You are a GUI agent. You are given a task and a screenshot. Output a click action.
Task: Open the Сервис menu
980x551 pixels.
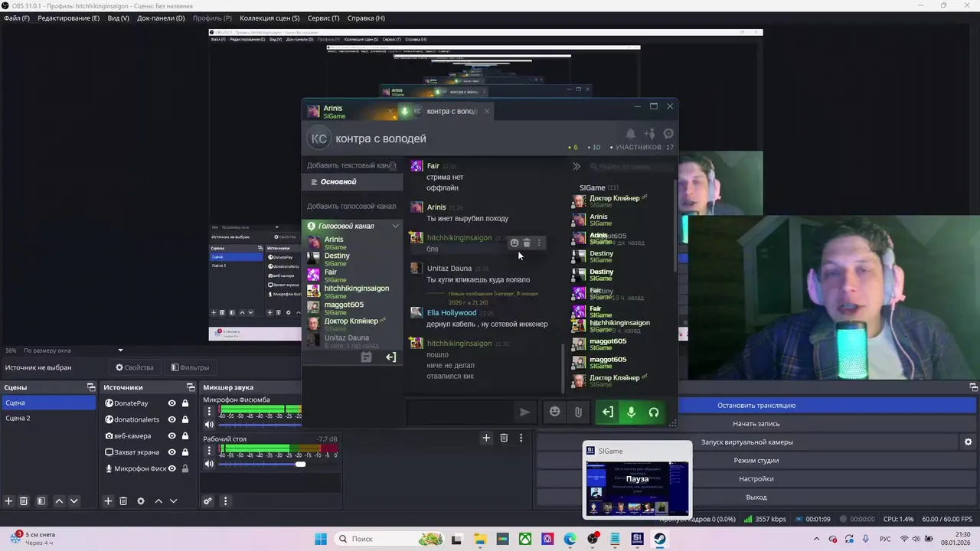[323, 18]
